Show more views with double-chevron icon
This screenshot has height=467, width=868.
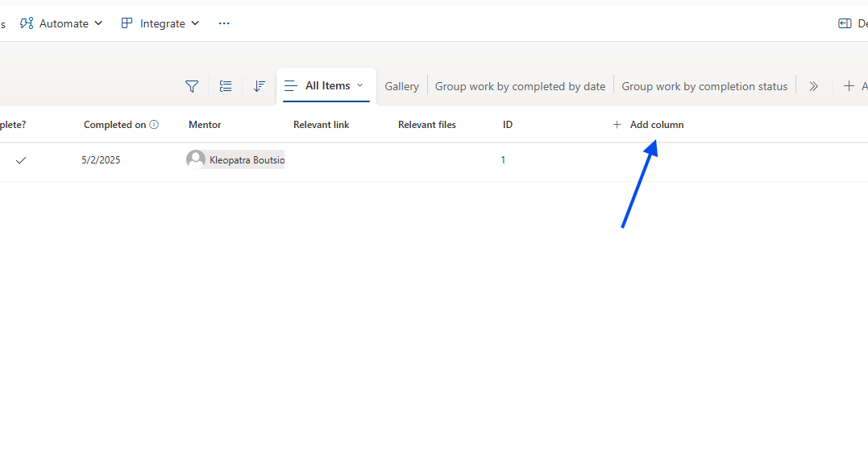point(813,86)
